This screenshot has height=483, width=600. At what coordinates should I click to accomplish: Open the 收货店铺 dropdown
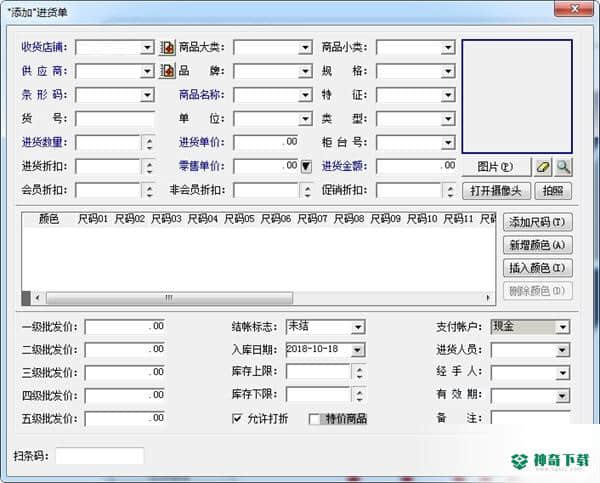(x=147, y=48)
